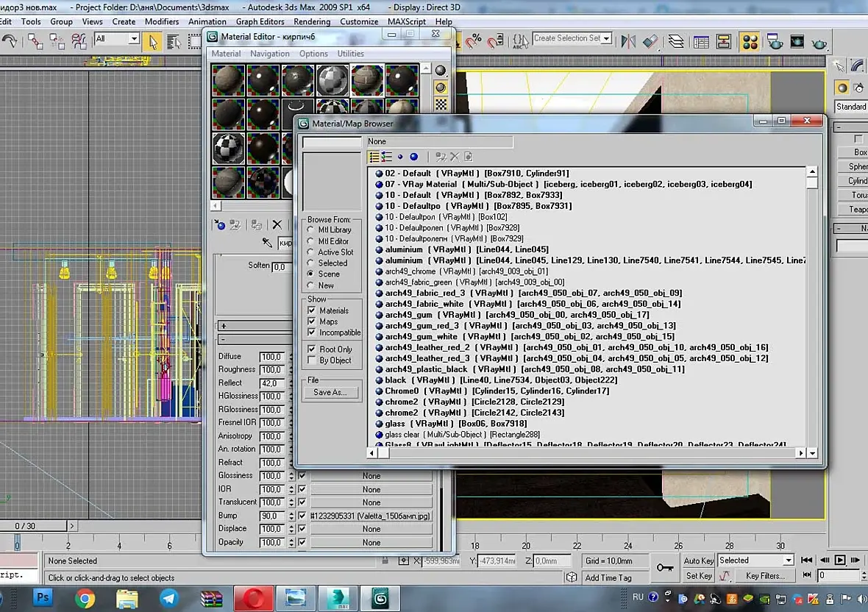Viewport: 868px width, 612px height.
Task: Toggle Backlight icon in Material Editor
Action: point(441,88)
